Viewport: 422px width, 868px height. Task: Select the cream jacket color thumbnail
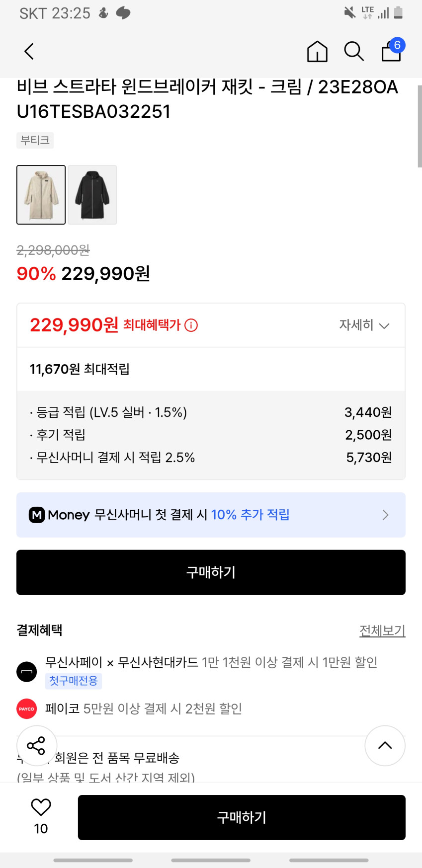[41, 195]
